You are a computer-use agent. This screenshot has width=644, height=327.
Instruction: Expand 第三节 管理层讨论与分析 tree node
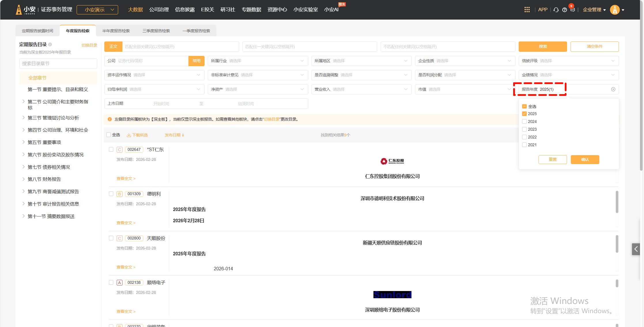point(24,118)
